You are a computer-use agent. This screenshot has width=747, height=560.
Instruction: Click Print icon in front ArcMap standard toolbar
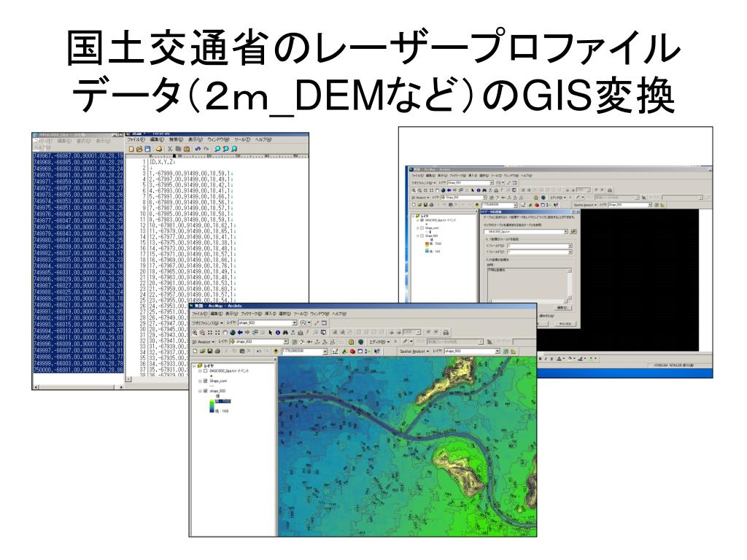click(217, 351)
